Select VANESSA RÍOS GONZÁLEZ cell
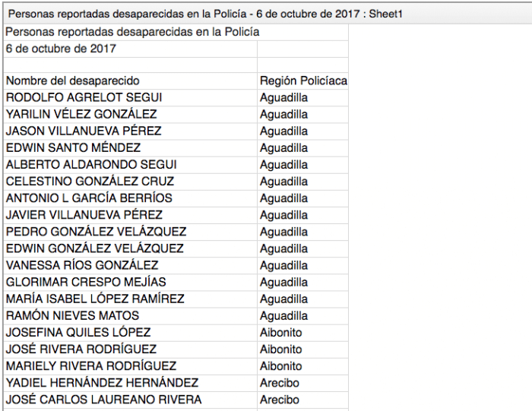This screenshot has height=411, width=532. coord(130,266)
